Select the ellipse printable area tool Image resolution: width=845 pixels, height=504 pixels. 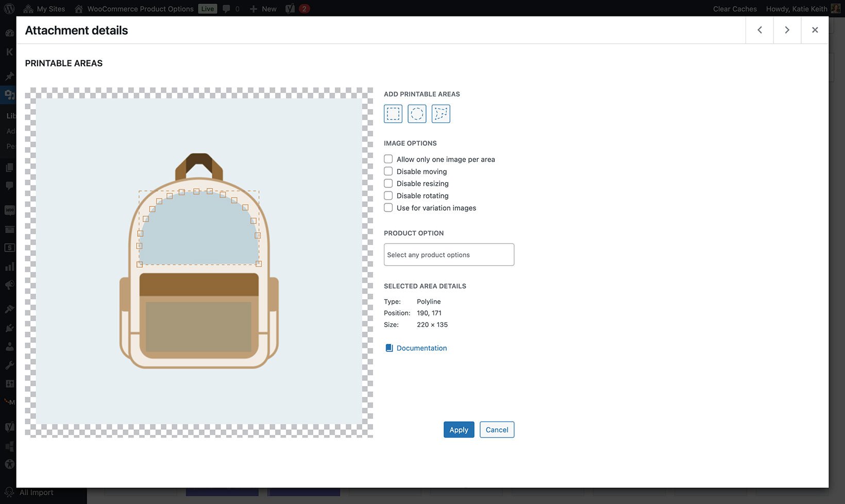click(x=416, y=114)
